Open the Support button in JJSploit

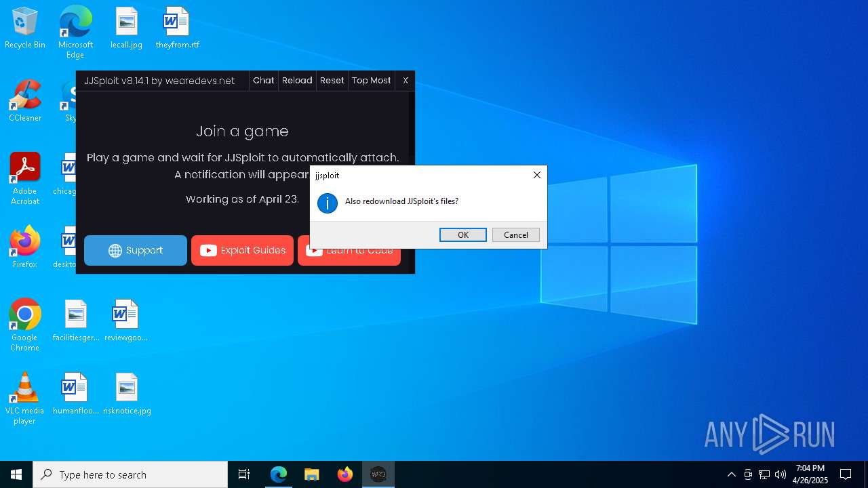point(136,250)
